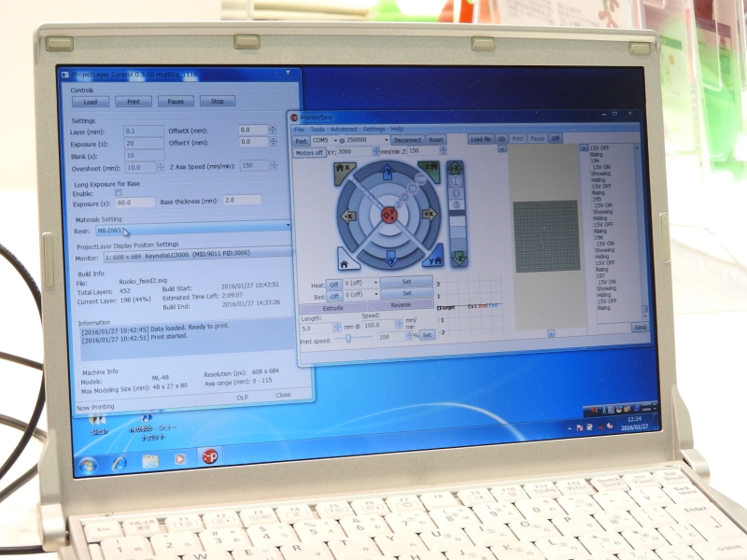
Task: Click the home Z axis icon in Pronterface
Action: click(x=430, y=170)
